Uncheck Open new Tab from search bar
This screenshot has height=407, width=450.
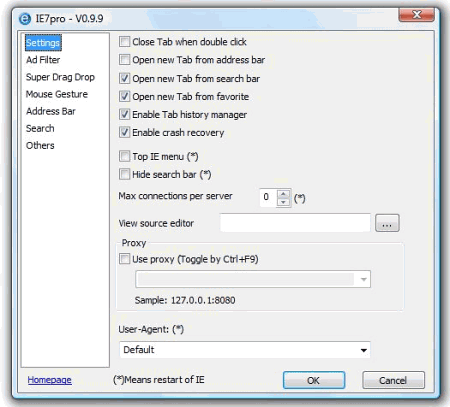pyautogui.click(x=124, y=78)
